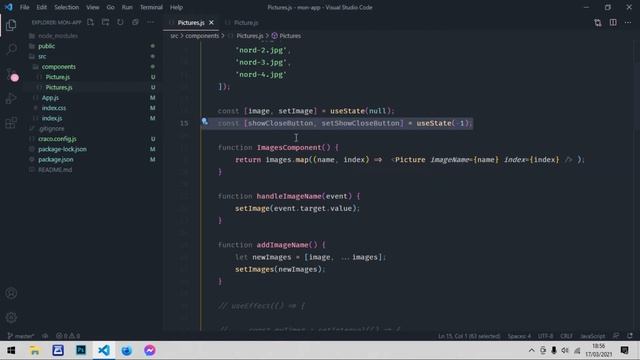Open the Edit menu
640x360 pixels.
42,7
